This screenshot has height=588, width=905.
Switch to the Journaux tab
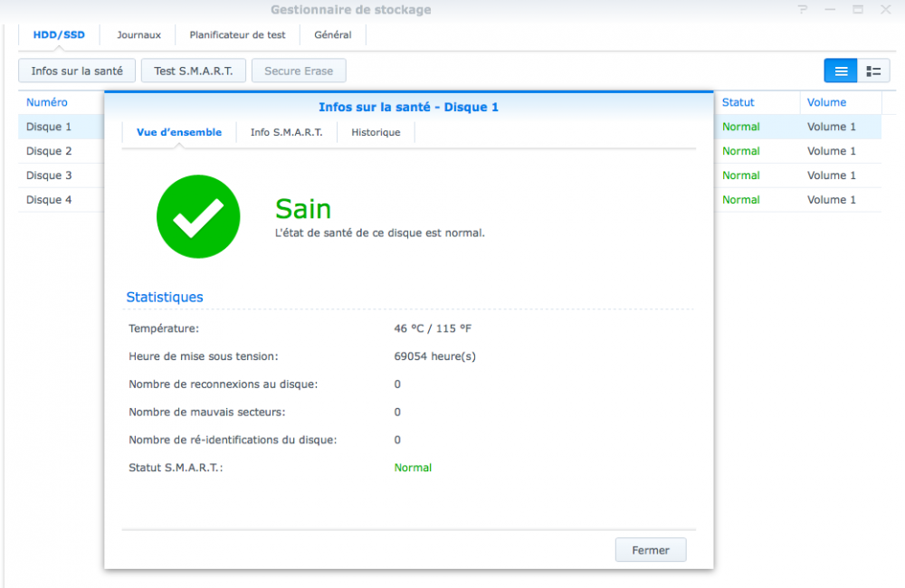coord(138,34)
